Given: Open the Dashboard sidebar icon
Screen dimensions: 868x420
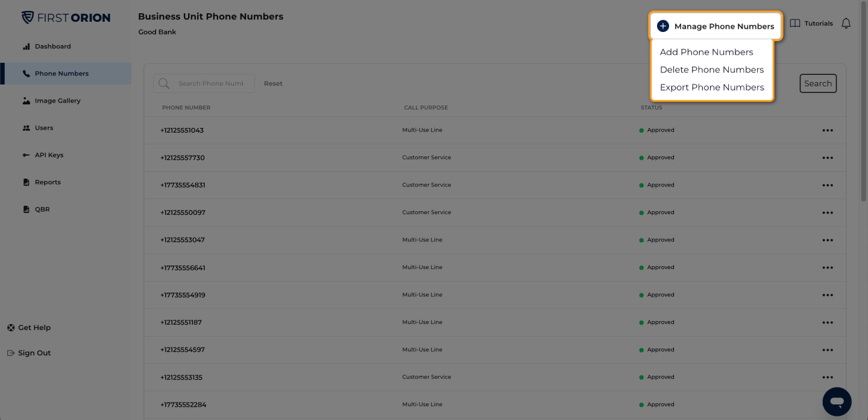Looking at the screenshot, I should (x=26, y=46).
